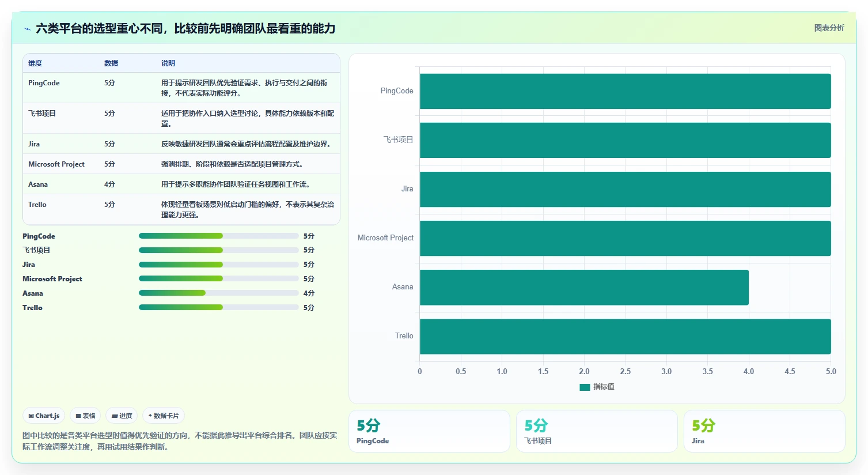The width and height of the screenshot is (868, 475).
Task: Click the footnote text starting 图中比较的是
Action: (x=180, y=441)
